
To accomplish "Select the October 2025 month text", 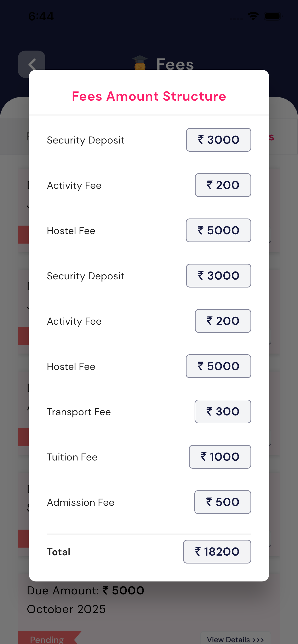I will (x=66, y=609).
